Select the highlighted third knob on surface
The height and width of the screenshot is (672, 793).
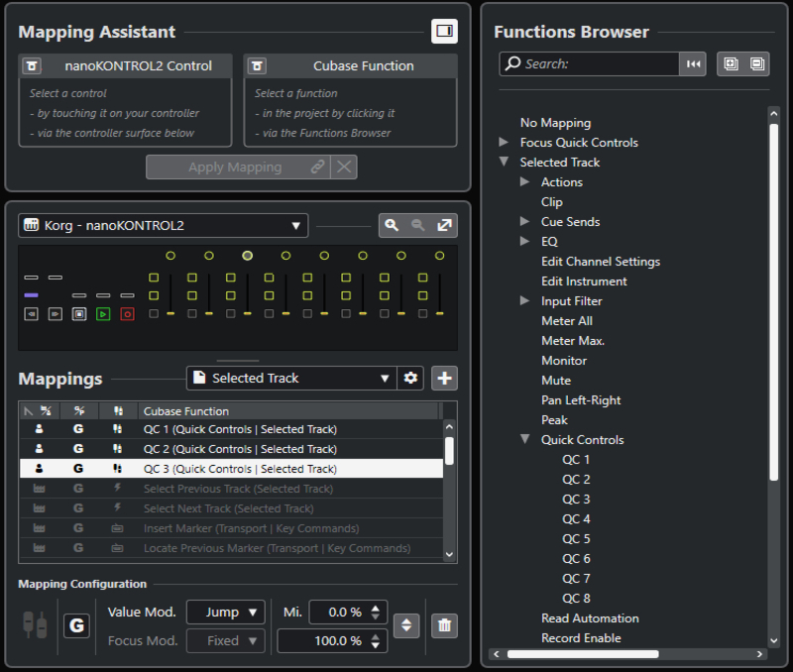(x=247, y=256)
